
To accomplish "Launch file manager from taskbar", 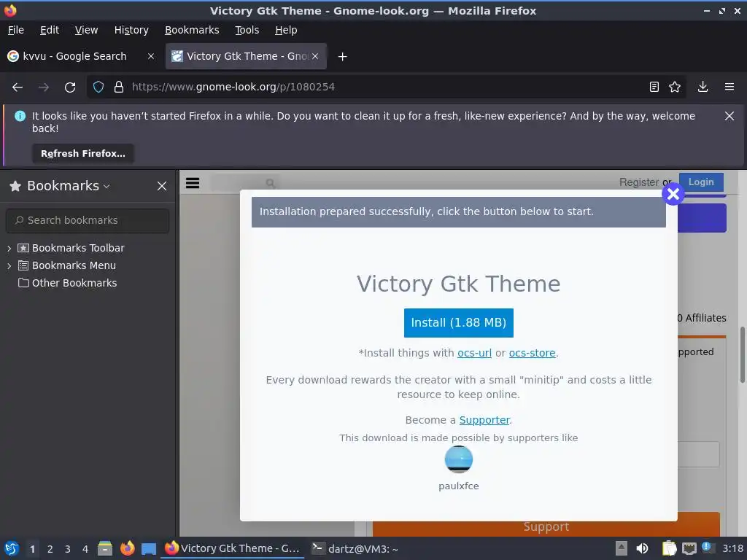I will pos(105,548).
